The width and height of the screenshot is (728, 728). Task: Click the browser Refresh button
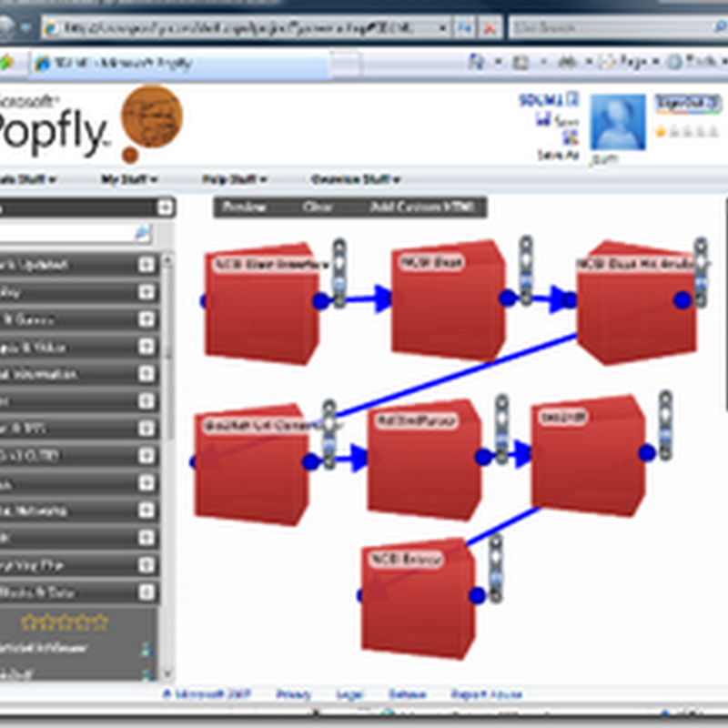(463, 28)
